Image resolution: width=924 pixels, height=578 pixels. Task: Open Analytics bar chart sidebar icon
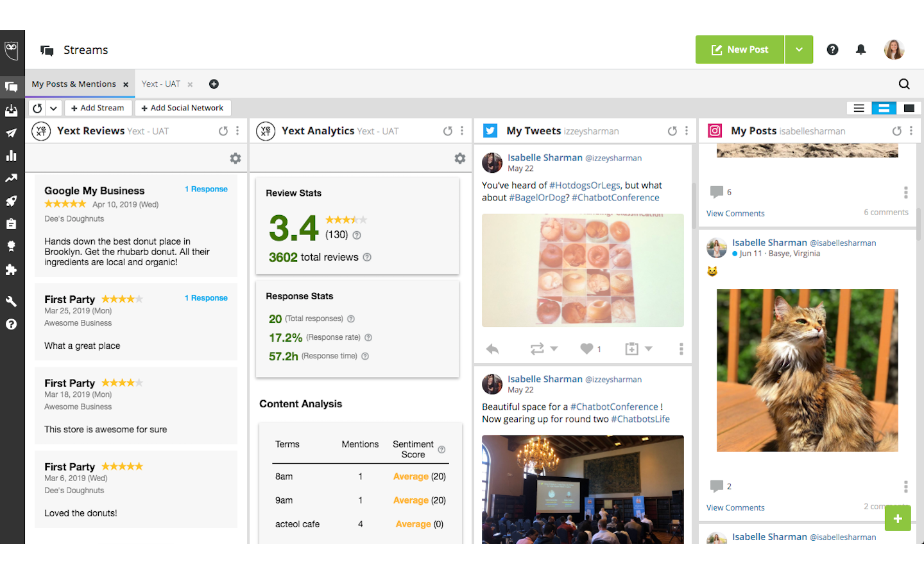point(12,155)
